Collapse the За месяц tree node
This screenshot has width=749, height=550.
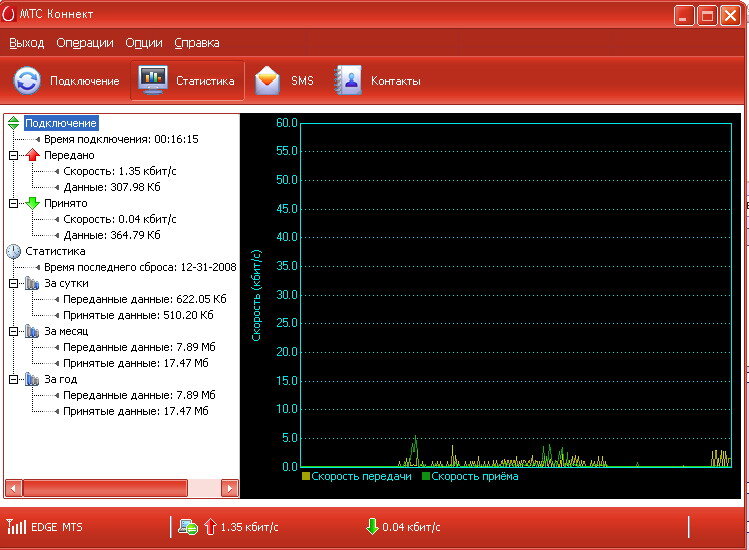[x=13, y=331]
